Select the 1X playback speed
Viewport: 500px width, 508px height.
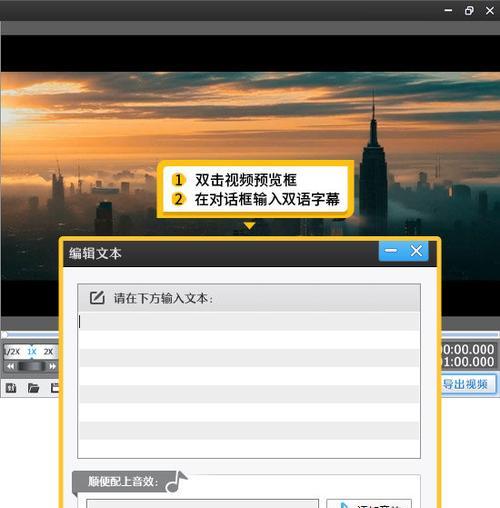click(x=32, y=351)
